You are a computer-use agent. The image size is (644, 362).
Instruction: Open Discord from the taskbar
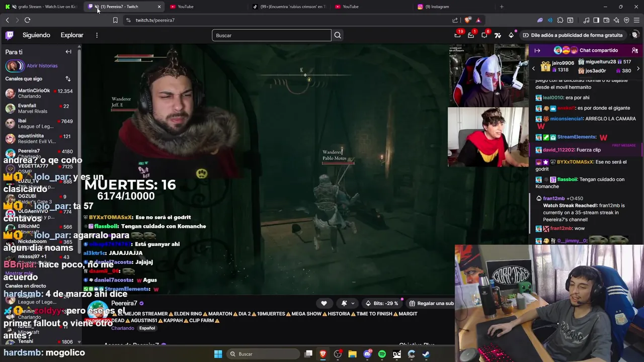pos(367,354)
